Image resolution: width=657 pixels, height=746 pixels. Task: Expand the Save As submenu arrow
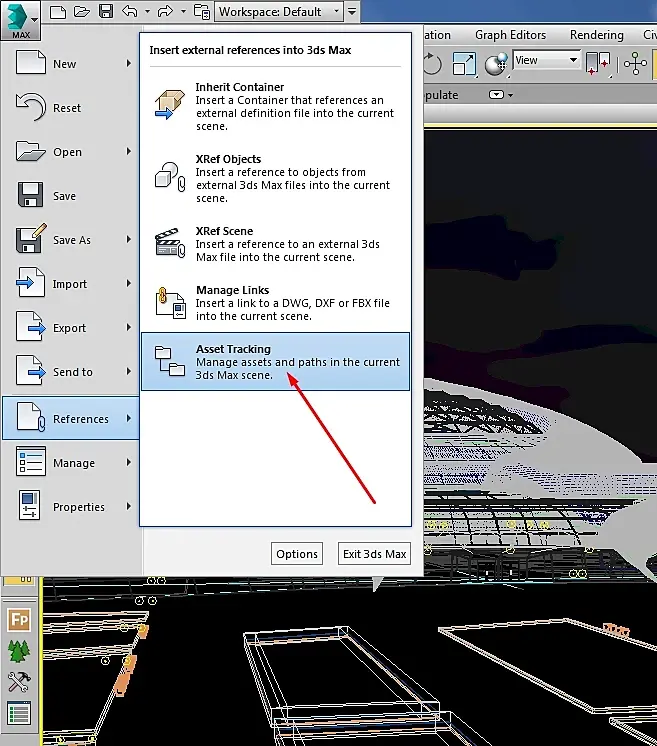pos(128,239)
